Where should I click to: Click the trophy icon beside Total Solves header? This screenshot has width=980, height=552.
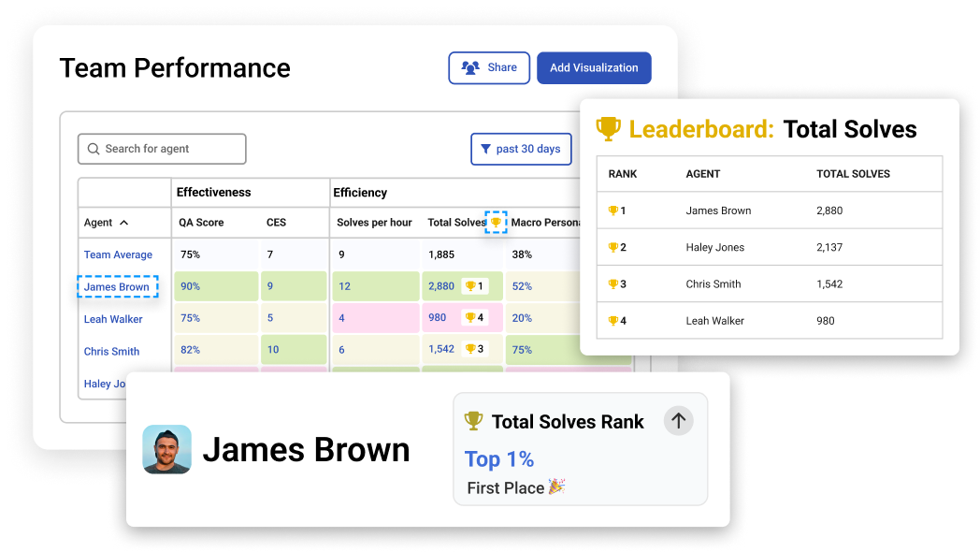coord(496,223)
